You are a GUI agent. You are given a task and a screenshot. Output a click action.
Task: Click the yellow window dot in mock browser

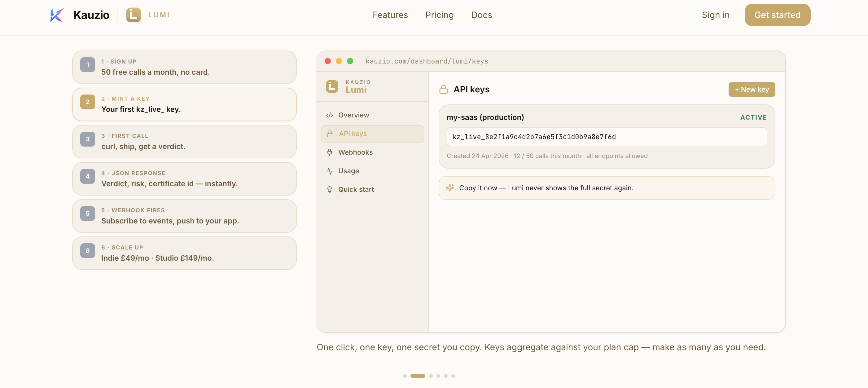(339, 61)
